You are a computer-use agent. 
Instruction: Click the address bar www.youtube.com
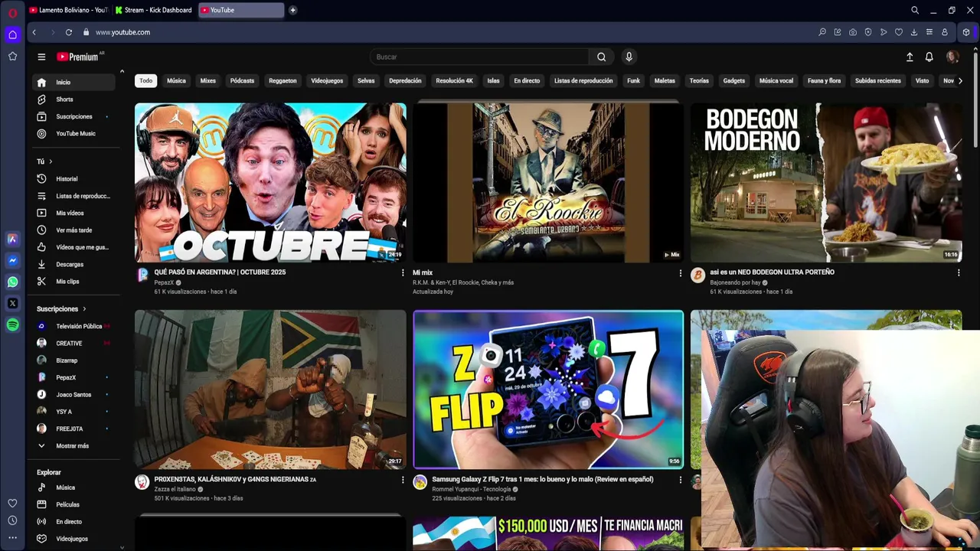point(122,32)
